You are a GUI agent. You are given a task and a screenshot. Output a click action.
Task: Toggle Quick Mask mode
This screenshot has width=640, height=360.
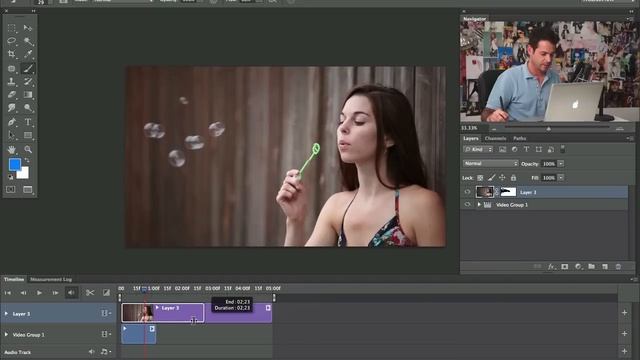[11, 189]
